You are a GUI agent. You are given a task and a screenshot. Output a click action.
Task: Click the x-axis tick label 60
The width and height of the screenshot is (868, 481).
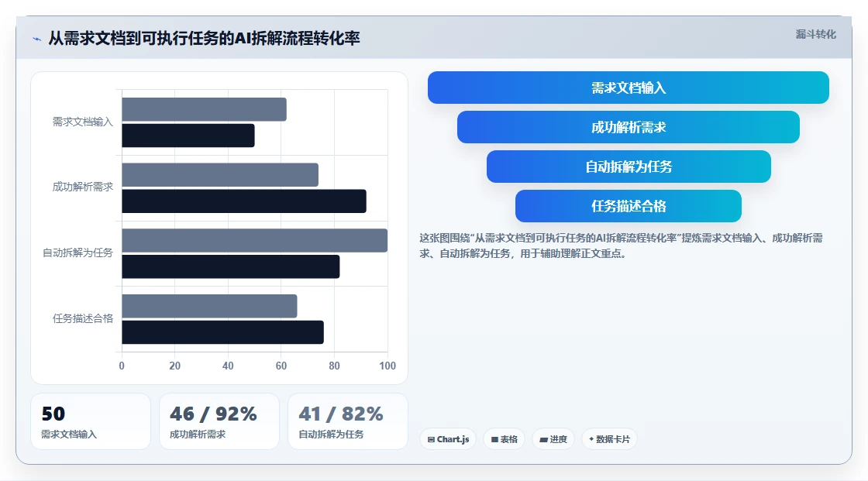tap(281, 366)
